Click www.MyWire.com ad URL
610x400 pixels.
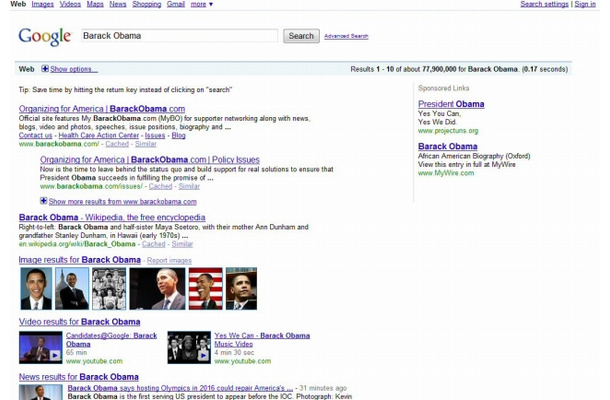click(446, 173)
